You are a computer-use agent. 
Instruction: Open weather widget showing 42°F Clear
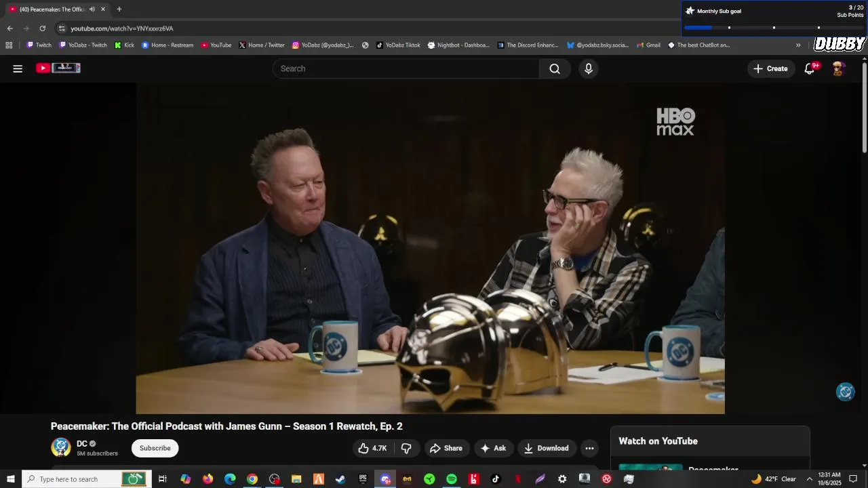[774, 479]
